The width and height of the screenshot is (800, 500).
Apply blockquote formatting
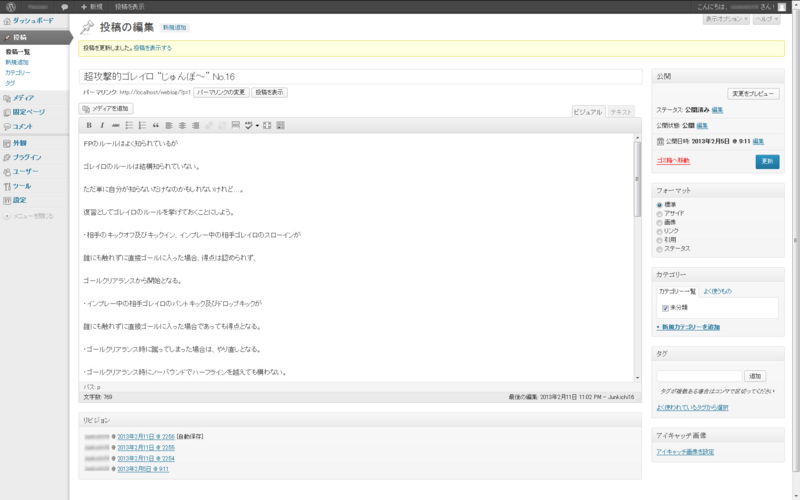pos(156,126)
